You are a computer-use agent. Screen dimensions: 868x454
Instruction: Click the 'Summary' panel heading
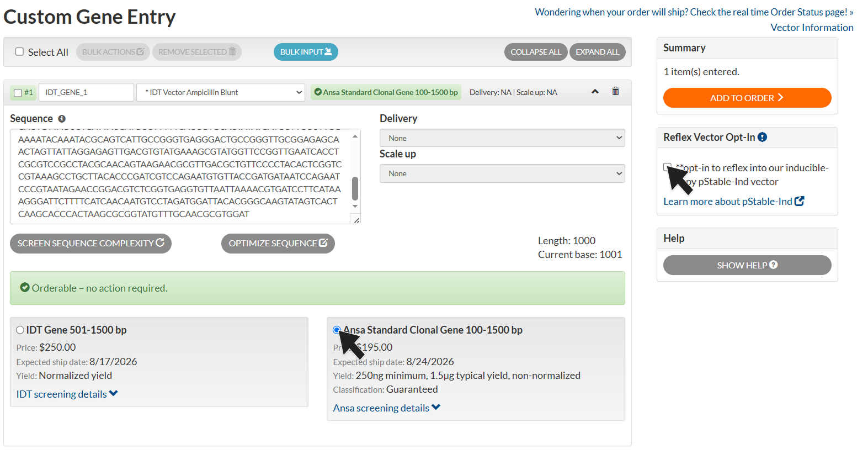[x=684, y=48]
